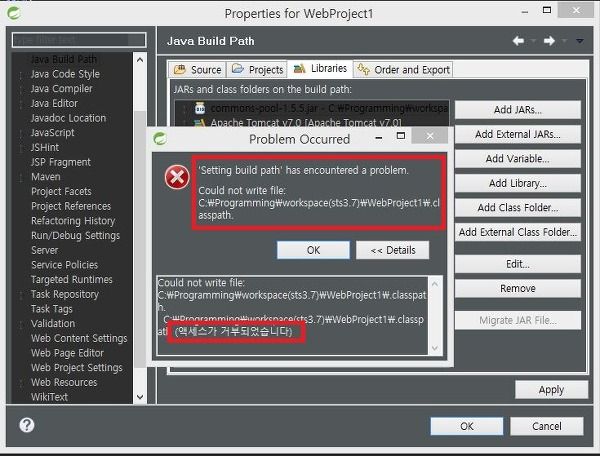This screenshot has height=456, width=600.
Task: Click Add External JARs... button
Action: (517, 134)
